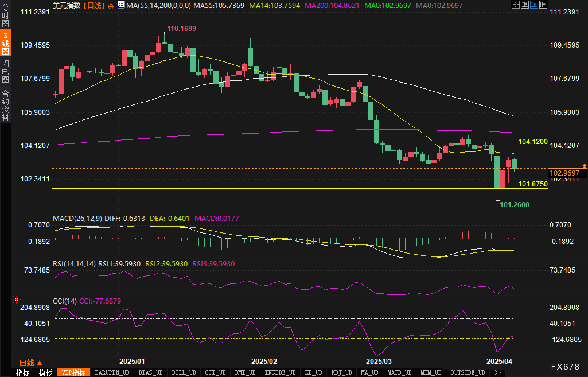
Task: Apply the BOLL_UD indicator
Action: (x=184, y=372)
